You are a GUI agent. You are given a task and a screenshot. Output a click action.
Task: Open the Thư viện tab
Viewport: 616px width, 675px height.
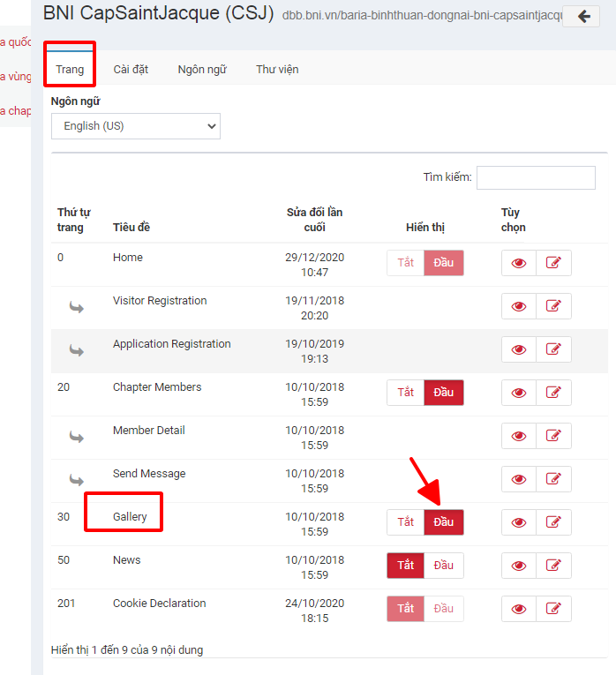click(x=277, y=69)
